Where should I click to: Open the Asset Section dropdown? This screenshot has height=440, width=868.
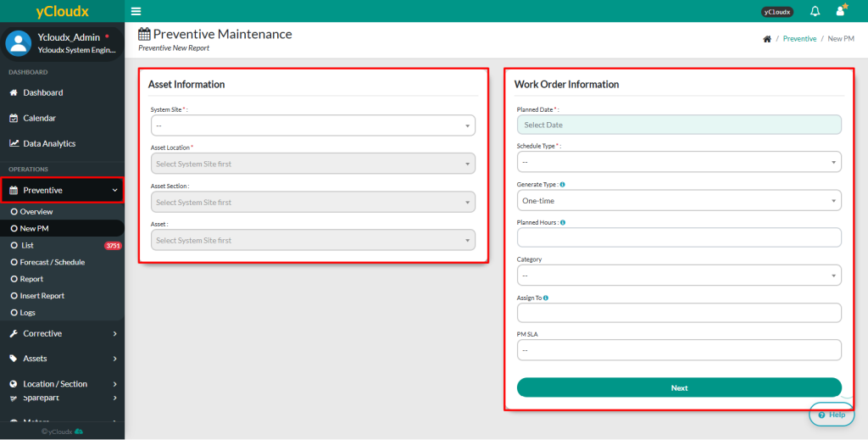313,202
